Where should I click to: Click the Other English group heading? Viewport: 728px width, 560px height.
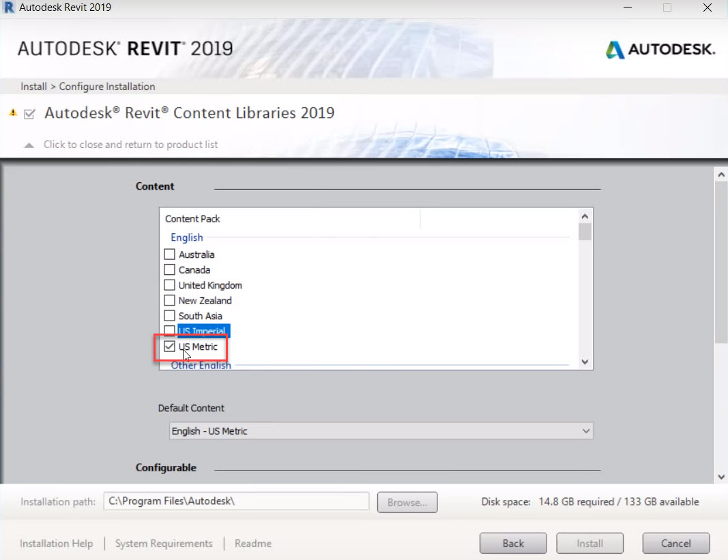click(x=201, y=366)
